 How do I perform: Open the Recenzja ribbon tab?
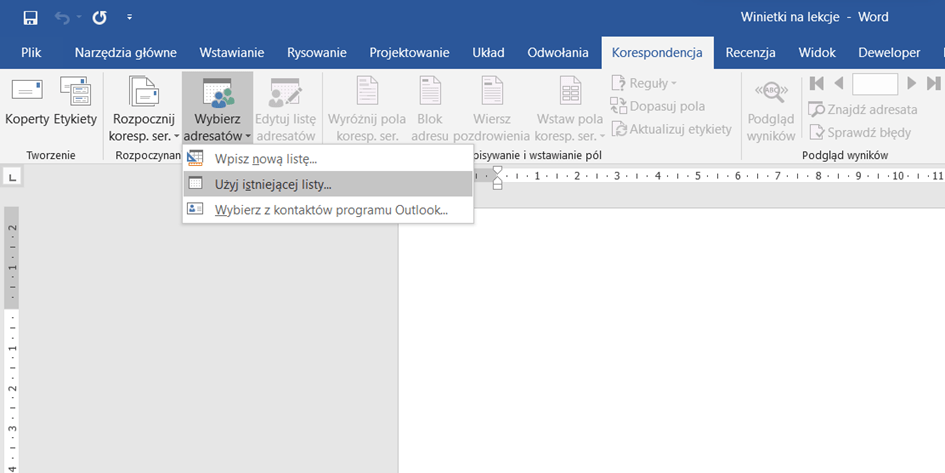752,53
